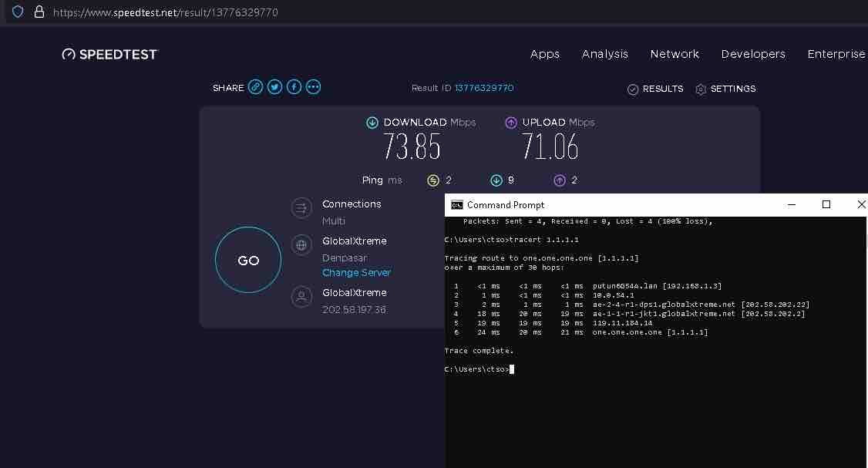Image resolution: width=868 pixels, height=468 pixels.
Task: Click the shield tracking protection icon
Action: coord(18,12)
